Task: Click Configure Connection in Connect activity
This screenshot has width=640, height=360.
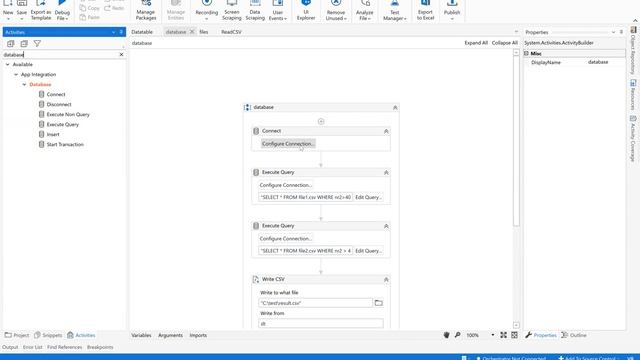Action: (288, 144)
